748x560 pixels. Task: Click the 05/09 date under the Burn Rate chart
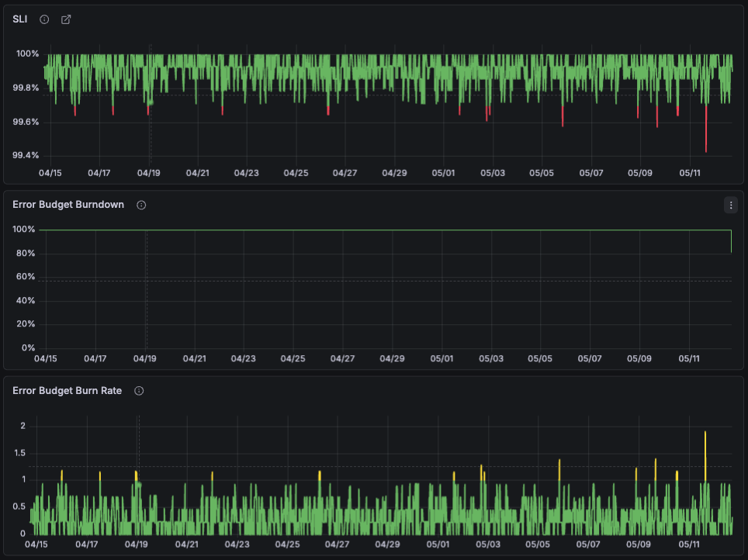639,544
